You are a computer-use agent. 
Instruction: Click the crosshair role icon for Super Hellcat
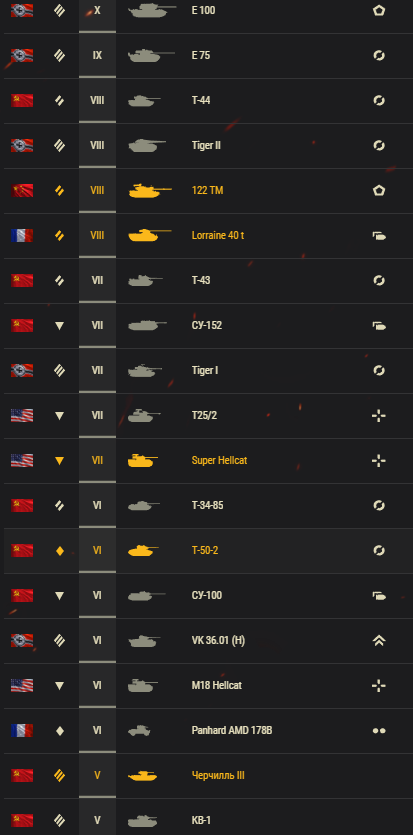tap(379, 460)
